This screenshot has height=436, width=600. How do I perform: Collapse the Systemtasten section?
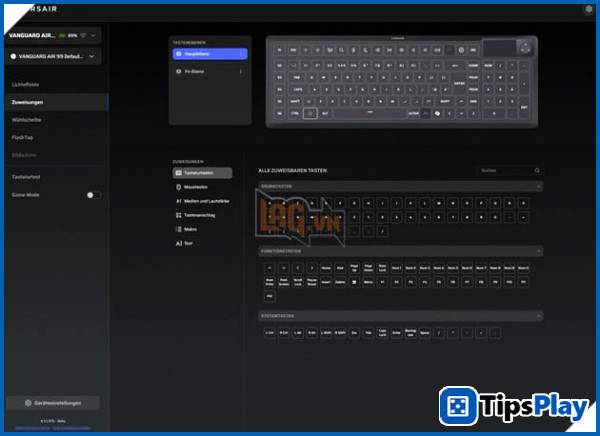[x=538, y=316]
